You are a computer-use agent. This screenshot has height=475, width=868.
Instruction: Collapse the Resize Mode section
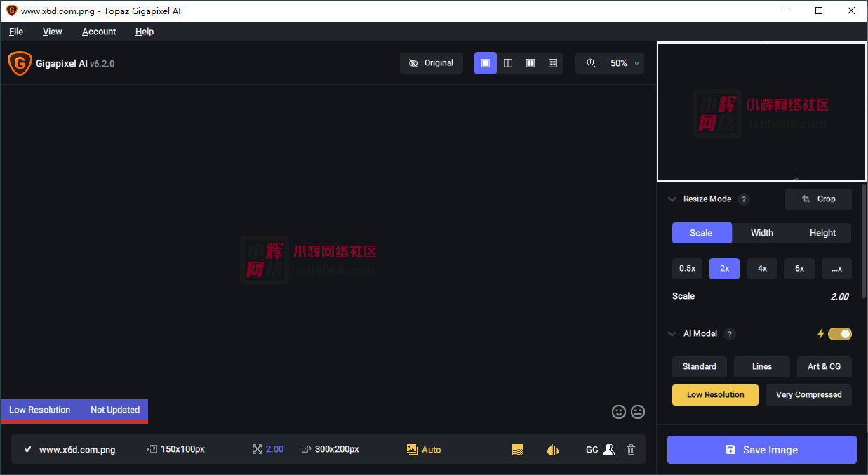pos(672,199)
